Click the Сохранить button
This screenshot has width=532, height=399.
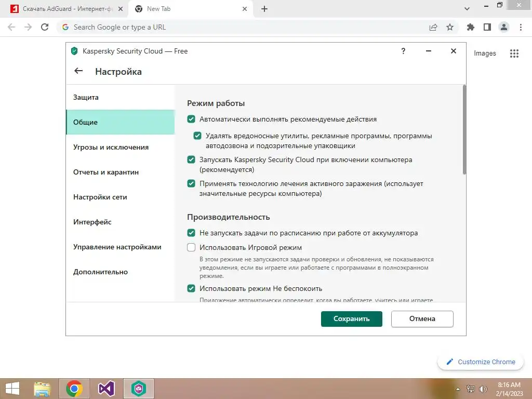point(352,319)
